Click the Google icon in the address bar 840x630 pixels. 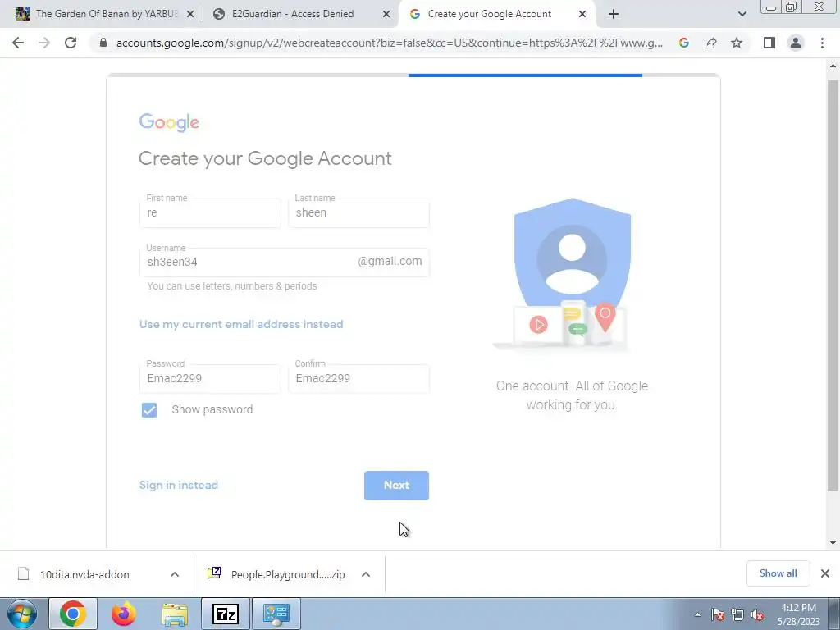pyautogui.click(x=683, y=43)
